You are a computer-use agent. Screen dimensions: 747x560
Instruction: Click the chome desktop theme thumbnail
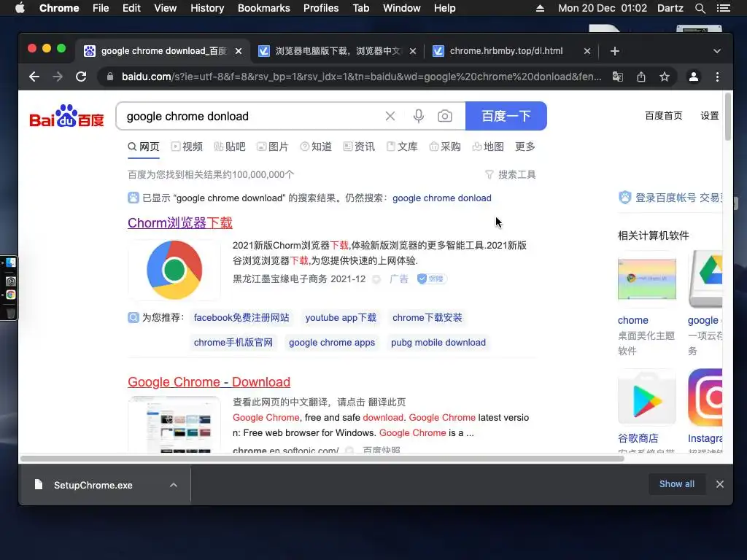[647, 279]
